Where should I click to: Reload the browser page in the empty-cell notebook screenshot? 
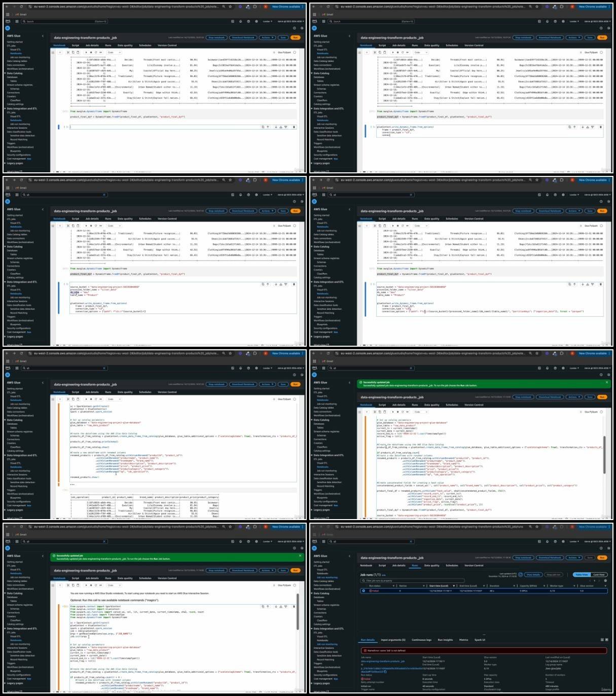(21, 7)
